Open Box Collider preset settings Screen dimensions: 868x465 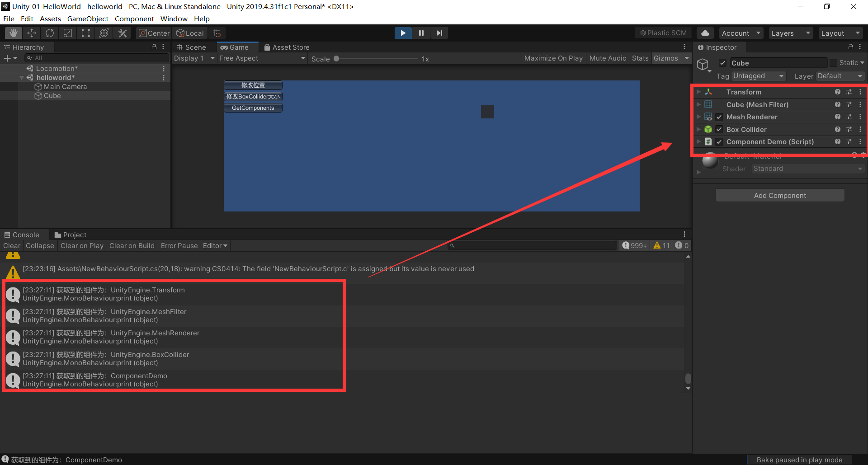pos(849,129)
